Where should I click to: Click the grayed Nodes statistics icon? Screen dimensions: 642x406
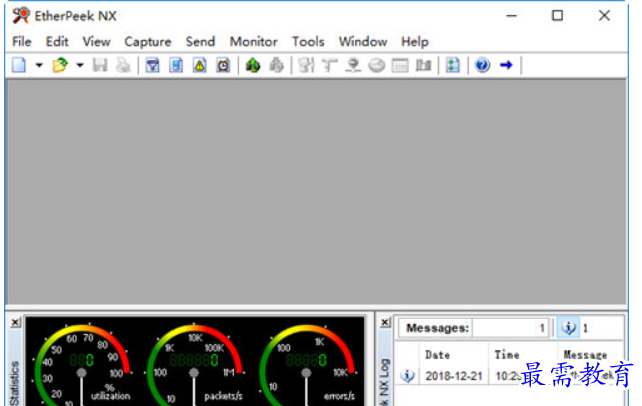pyautogui.click(x=306, y=65)
